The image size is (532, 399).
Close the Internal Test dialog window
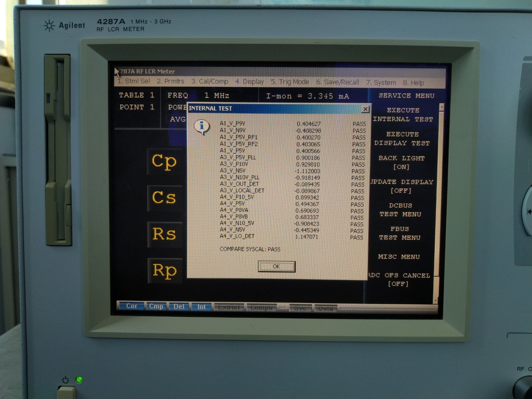pos(365,109)
